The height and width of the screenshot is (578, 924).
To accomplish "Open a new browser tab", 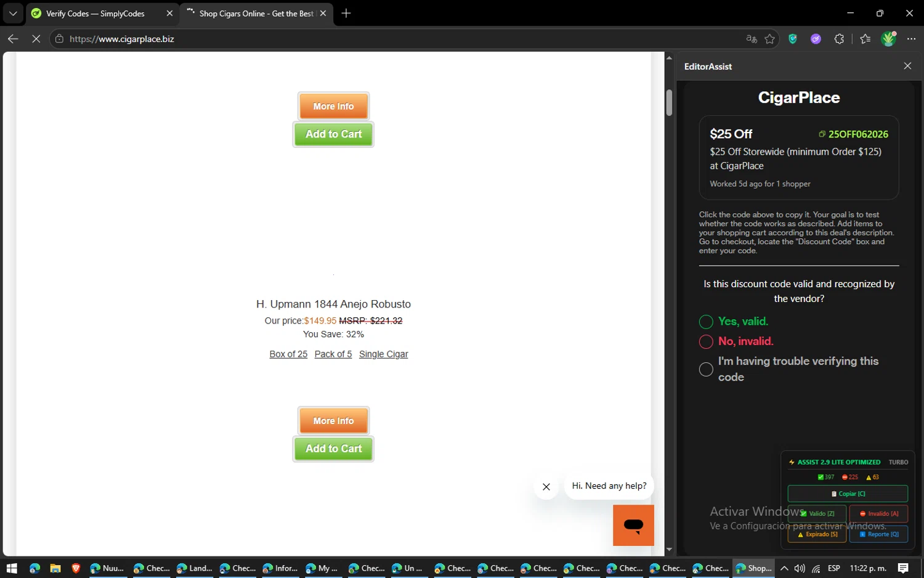I will [346, 13].
